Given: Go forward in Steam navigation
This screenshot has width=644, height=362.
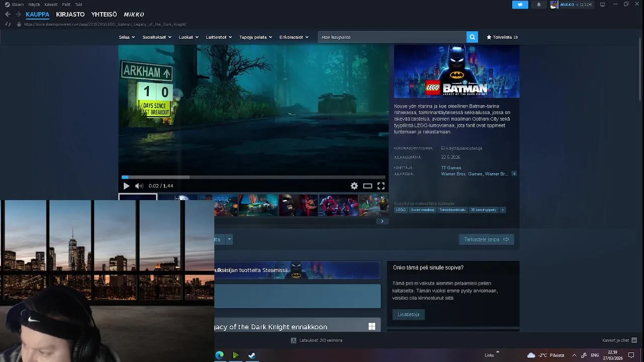Looking at the screenshot, I should 18,15.
